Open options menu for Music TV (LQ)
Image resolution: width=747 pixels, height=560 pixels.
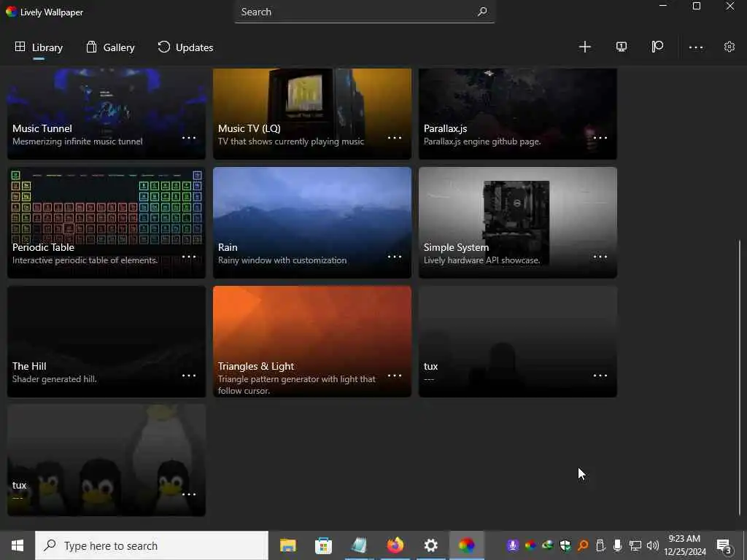click(x=395, y=138)
